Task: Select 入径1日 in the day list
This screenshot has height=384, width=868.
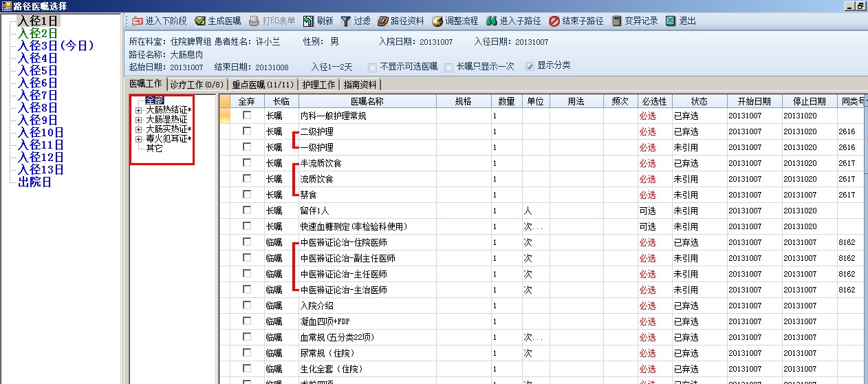Action: click(x=38, y=21)
